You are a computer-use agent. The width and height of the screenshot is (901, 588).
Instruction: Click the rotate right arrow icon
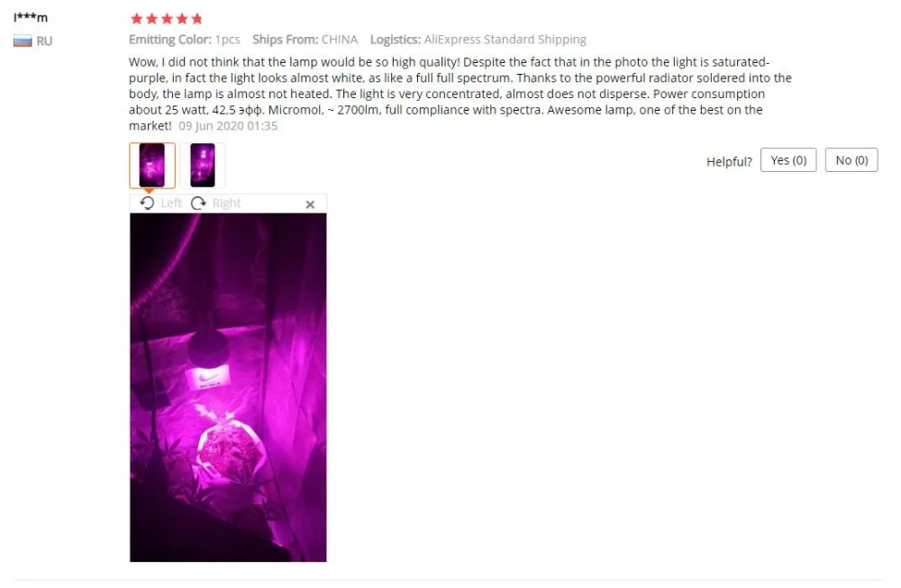point(198,203)
